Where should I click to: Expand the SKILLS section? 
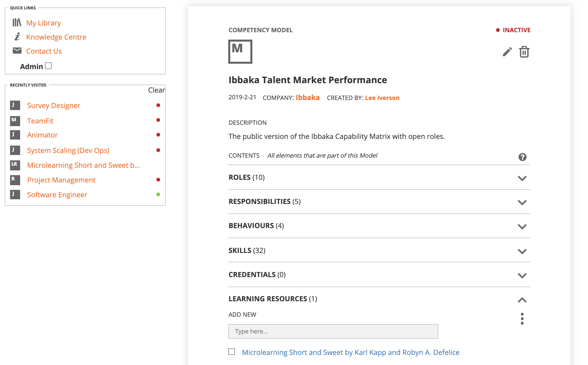522,251
